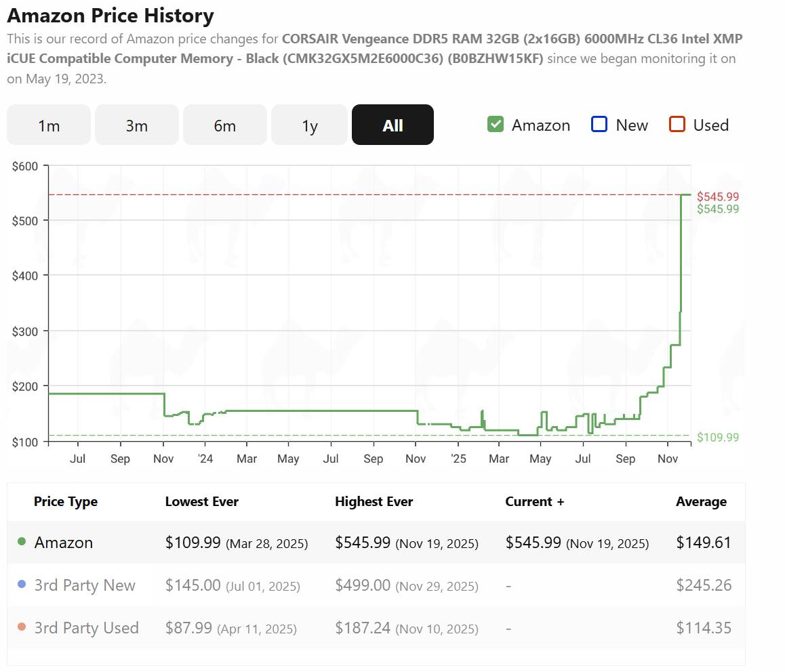Switch to the 6m range
The height and width of the screenshot is (672, 785).
(x=225, y=125)
